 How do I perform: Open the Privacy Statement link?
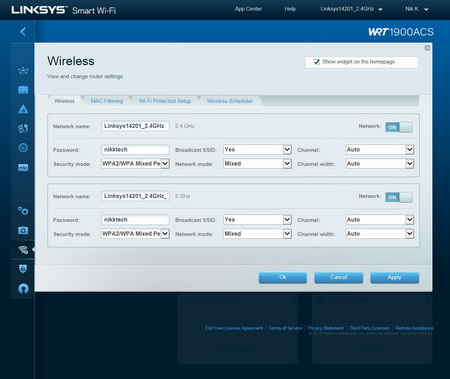coord(325,328)
